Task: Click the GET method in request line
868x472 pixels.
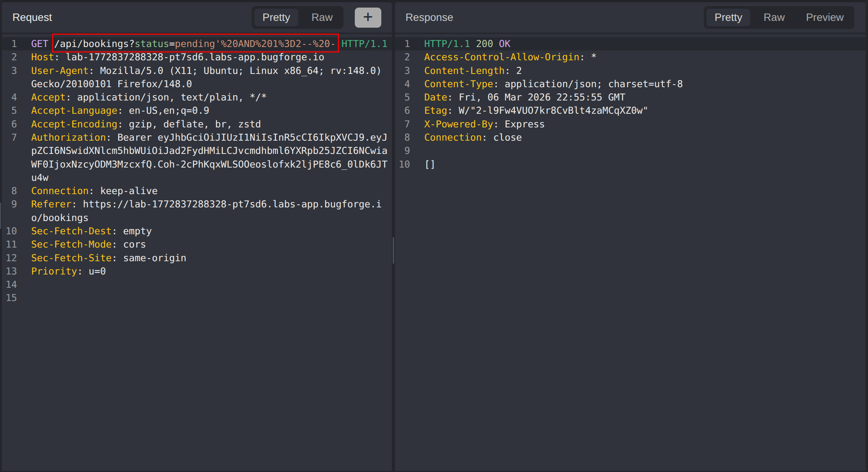Action: point(39,44)
